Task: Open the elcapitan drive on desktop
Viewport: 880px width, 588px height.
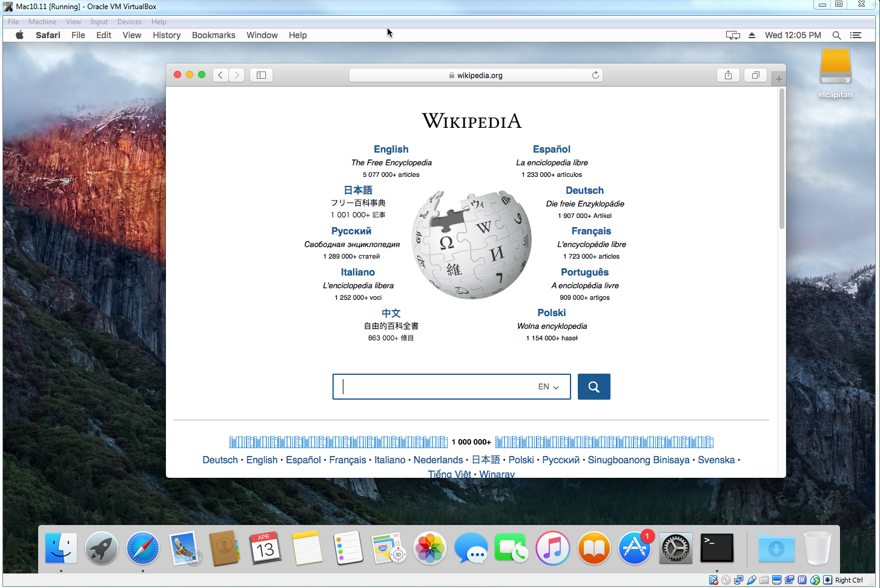Action: pyautogui.click(x=835, y=74)
